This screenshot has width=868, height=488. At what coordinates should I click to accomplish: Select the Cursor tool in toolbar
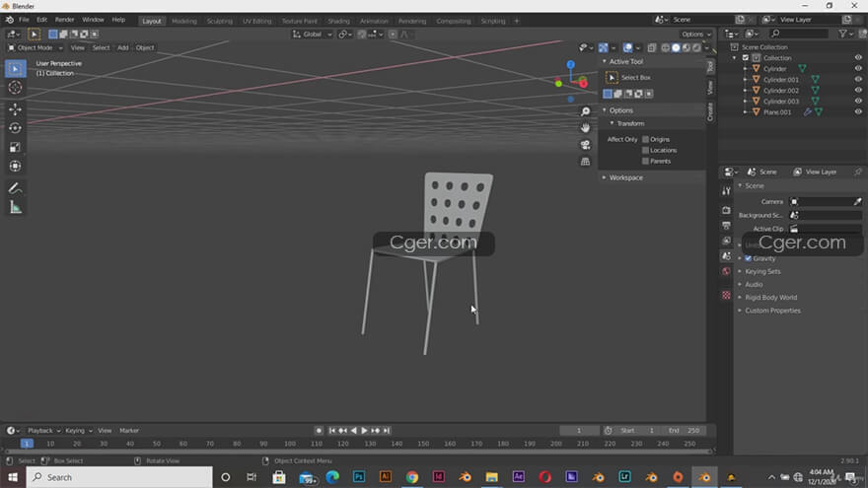(15, 88)
